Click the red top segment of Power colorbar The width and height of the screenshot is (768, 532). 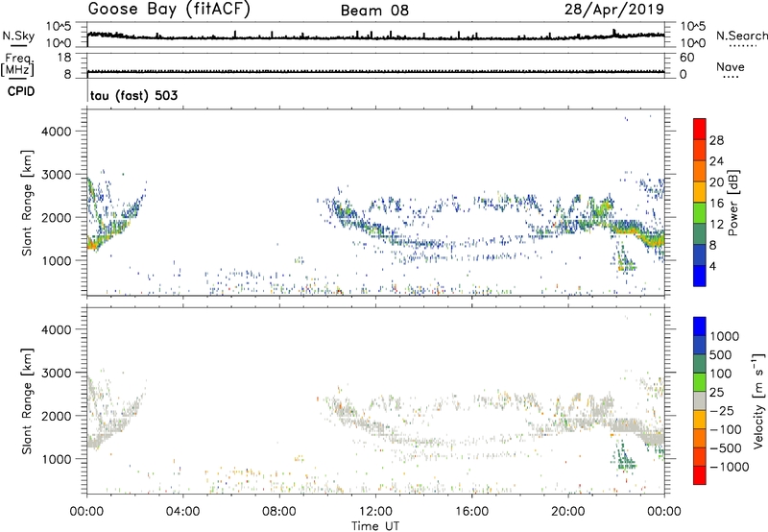tap(700, 129)
